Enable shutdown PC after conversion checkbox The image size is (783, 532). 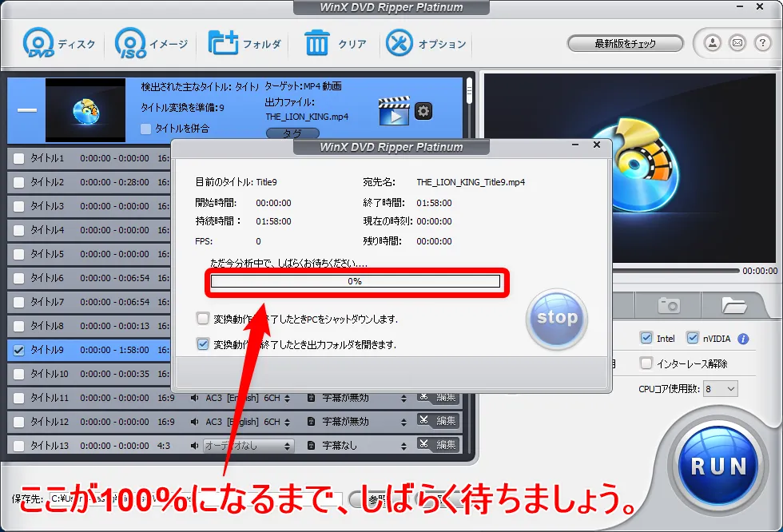[x=203, y=319]
